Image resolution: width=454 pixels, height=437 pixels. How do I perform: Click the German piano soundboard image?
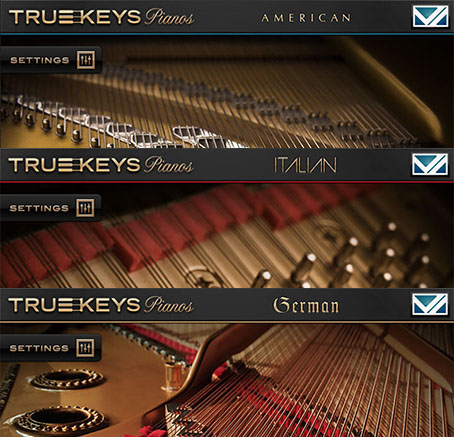click(227, 380)
